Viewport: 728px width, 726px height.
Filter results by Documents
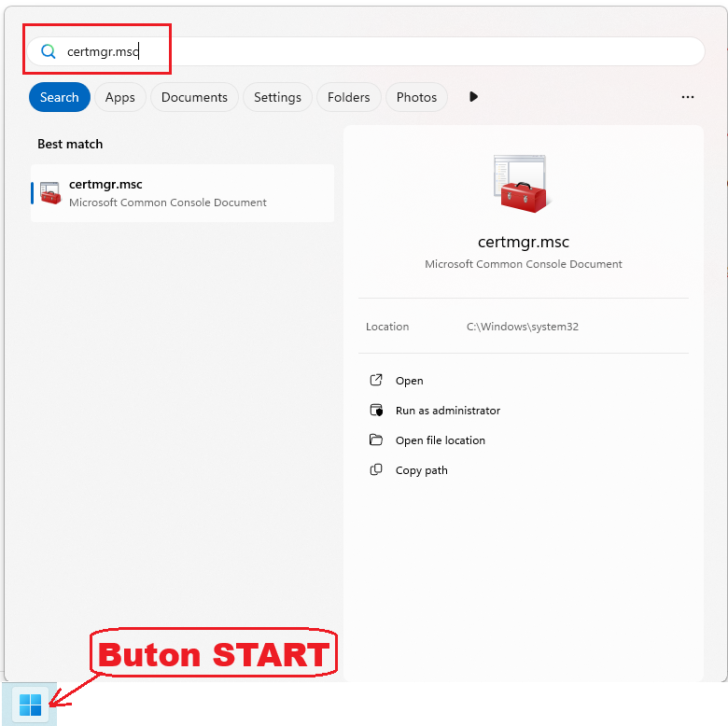pyautogui.click(x=194, y=97)
